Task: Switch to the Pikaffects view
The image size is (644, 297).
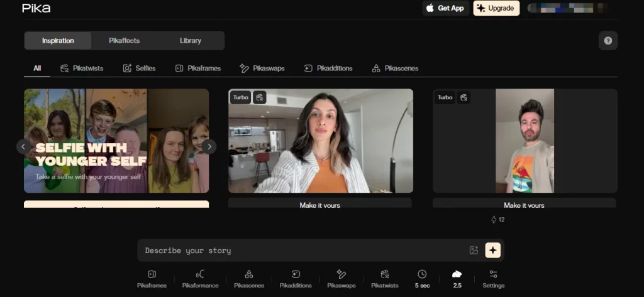Action: (124, 41)
